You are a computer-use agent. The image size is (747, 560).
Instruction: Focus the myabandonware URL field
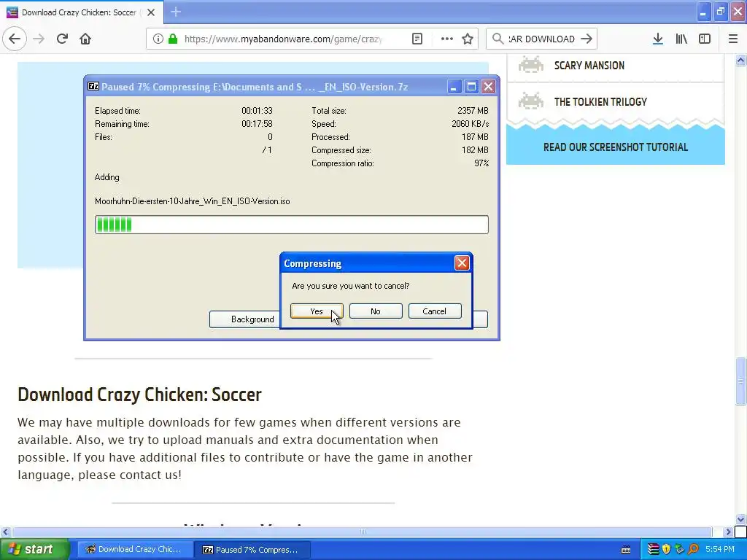284,39
